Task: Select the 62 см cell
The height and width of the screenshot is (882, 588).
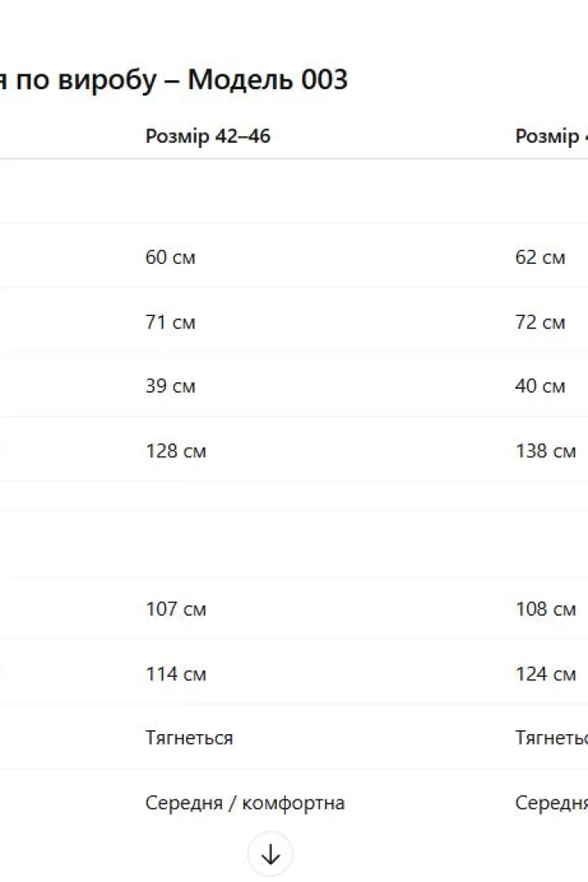Action: (x=540, y=257)
